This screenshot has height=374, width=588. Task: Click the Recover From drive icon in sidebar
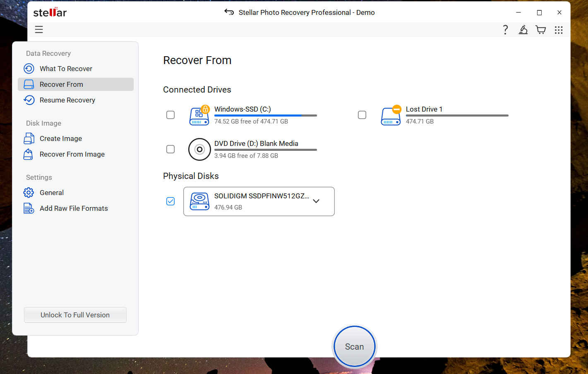click(x=29, y=84)
